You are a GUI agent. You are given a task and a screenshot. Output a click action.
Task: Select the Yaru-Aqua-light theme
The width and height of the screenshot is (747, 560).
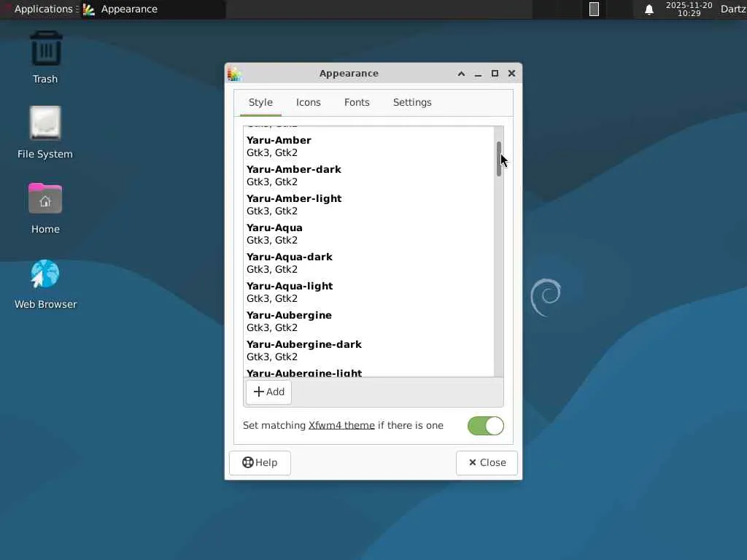[x=368, y=292]
